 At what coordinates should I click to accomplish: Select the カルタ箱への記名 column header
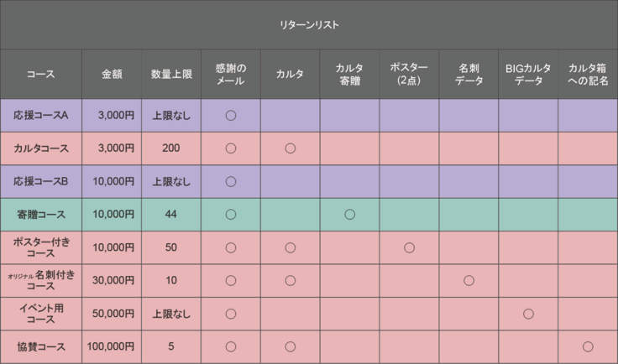click(x=588, y=74)
